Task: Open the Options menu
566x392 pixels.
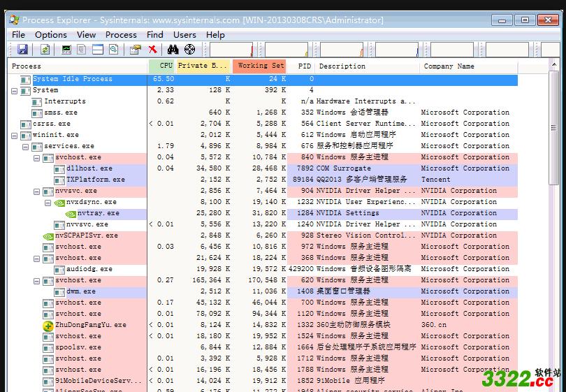Action: (51, 35)
